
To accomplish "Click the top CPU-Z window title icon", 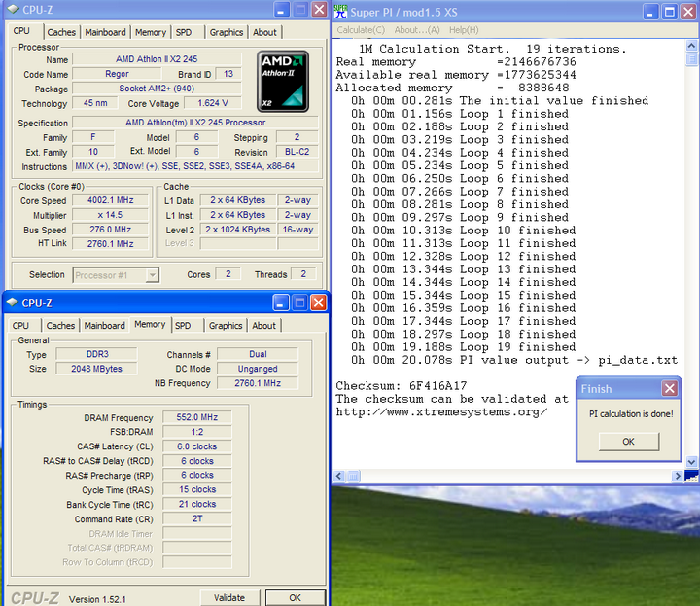I will coord(14,10).
